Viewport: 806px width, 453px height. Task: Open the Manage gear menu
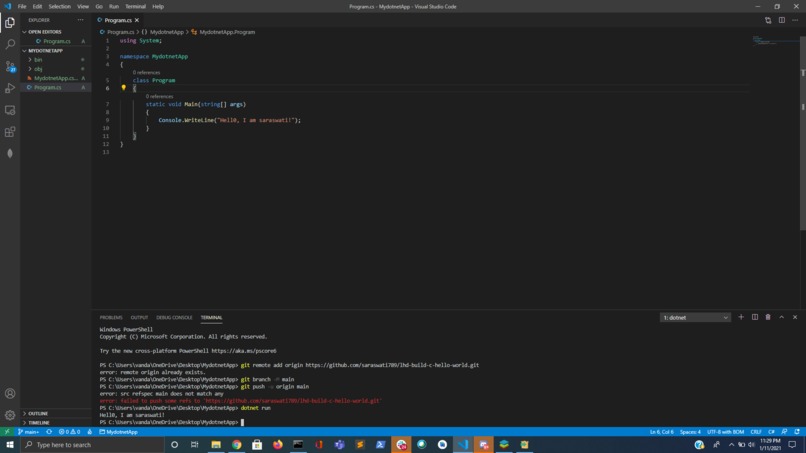(10, 415)
